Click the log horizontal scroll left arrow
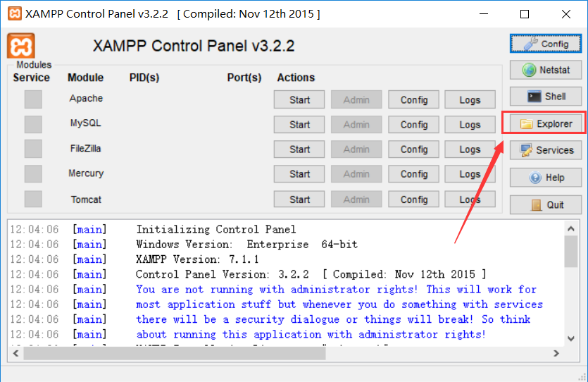588x382 pixels. 15,353
